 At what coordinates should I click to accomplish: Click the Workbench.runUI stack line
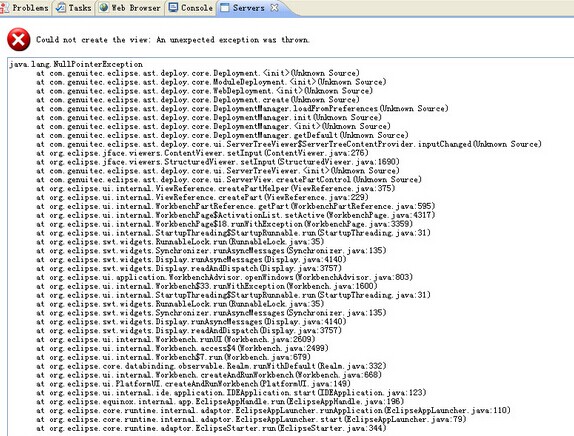[175, 339]
